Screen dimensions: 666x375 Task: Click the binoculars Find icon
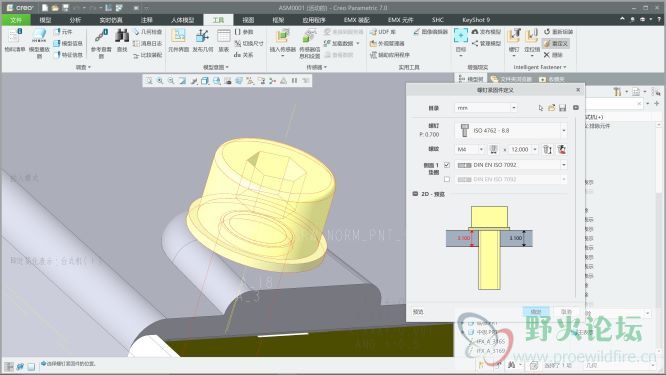(x=122, y=36)
